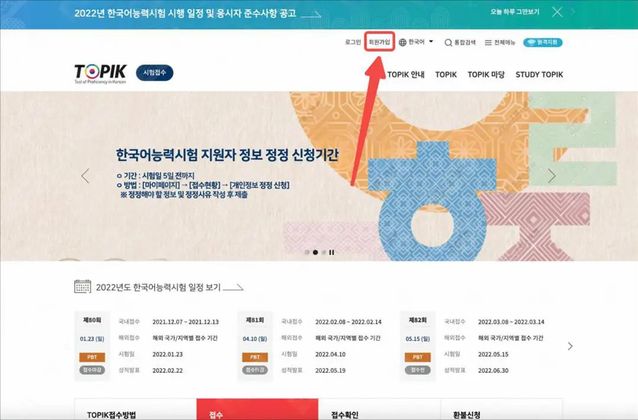Select the second slide indicator dot

[315, 252]
